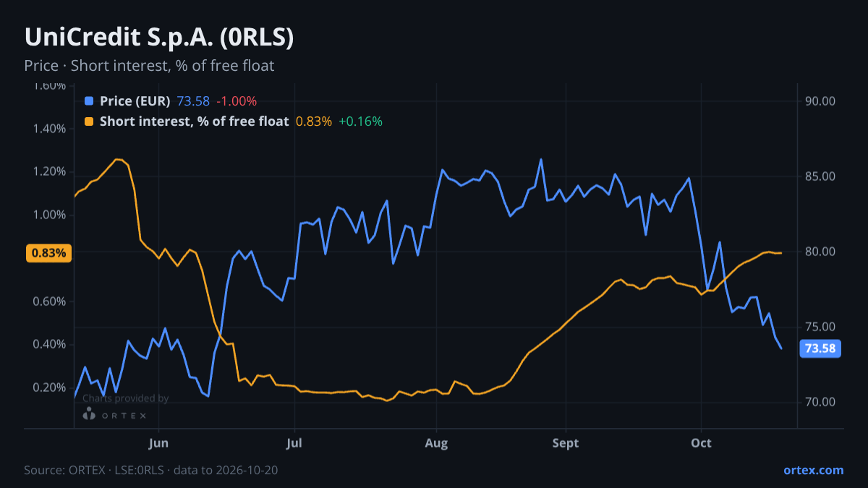The width and height of the screenshot is (868, 488).
Task: Click the 85.00 right axis label
Action: [820, 176]
